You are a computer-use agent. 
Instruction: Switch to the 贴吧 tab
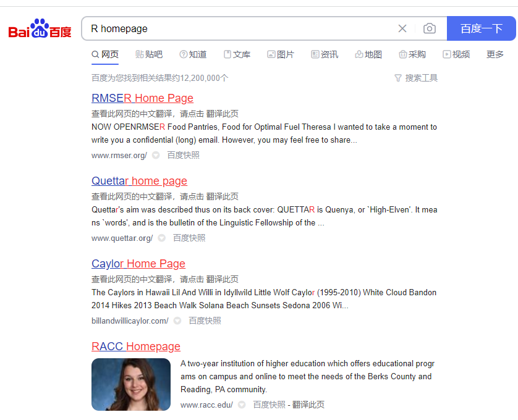click(149, 54)
